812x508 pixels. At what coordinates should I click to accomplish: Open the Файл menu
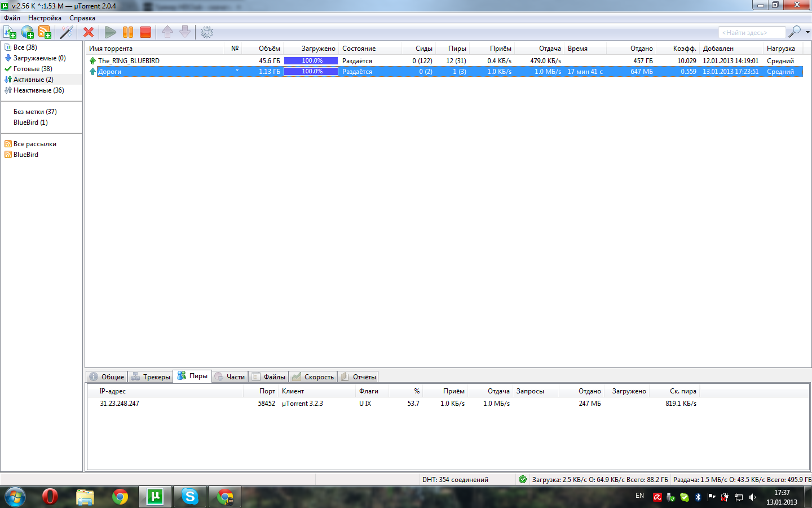pyautogui.click(x=12, y=18)
